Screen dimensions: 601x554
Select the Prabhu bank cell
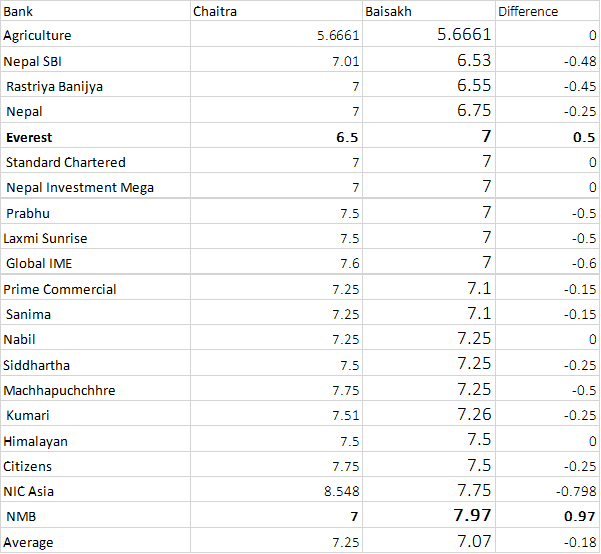click(95, 213)
